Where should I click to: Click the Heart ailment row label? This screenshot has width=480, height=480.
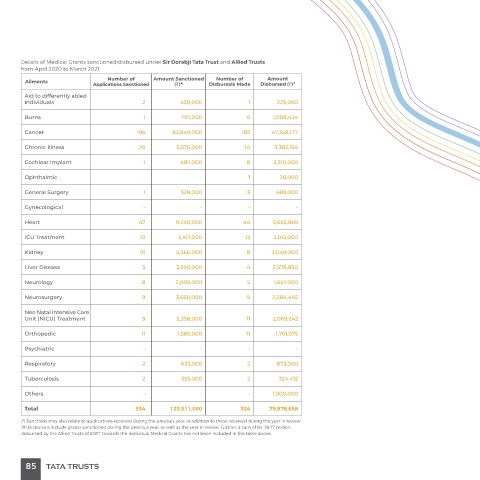32,222
